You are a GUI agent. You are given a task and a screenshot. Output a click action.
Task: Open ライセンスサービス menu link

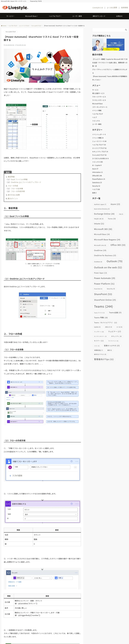coord(99,100)
